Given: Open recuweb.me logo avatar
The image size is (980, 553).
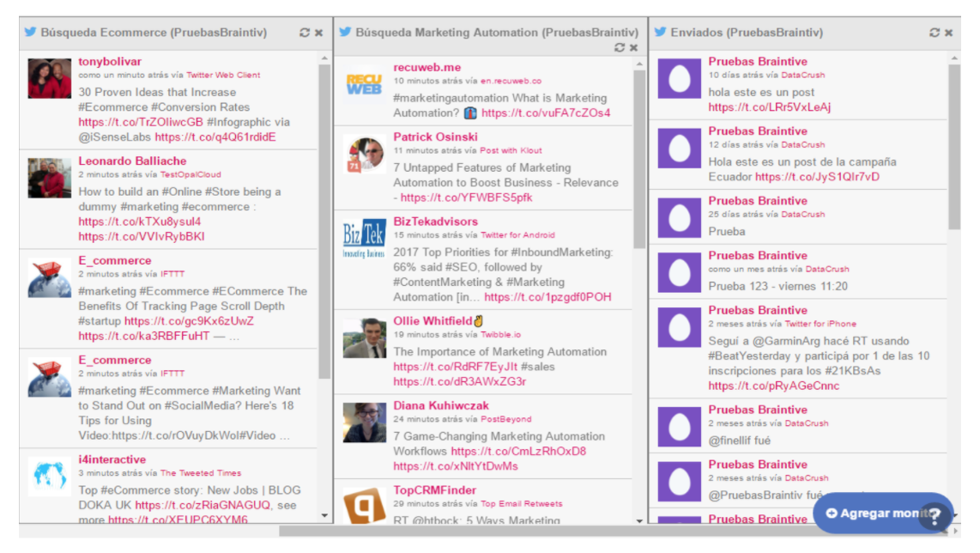Looking at the screenshot, I should (365, 84).
